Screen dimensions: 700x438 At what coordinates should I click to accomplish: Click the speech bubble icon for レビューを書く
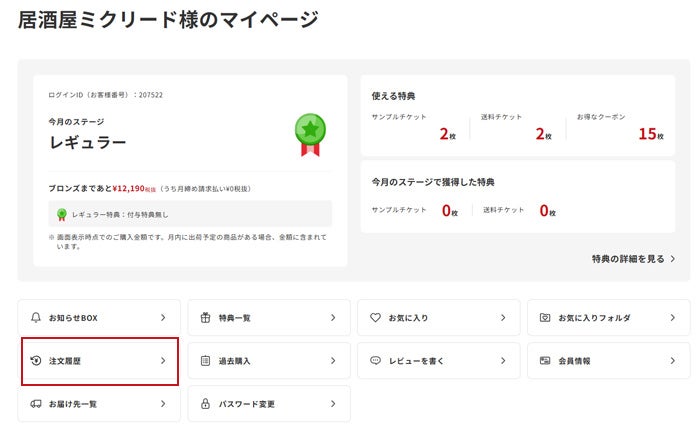pos(375,360)
